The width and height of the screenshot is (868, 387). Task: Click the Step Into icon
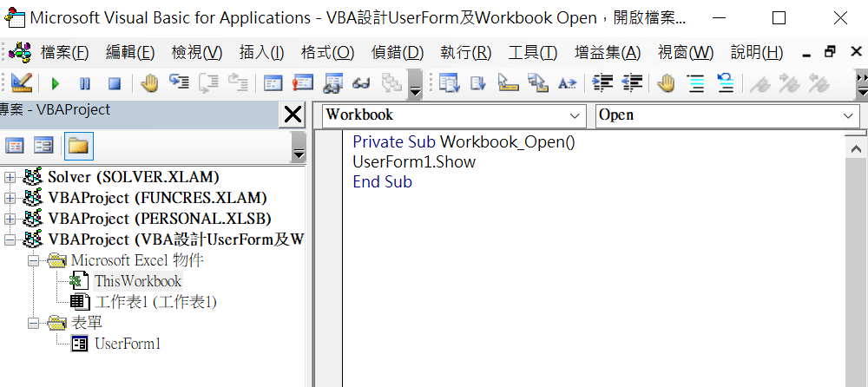pos(179,83)
